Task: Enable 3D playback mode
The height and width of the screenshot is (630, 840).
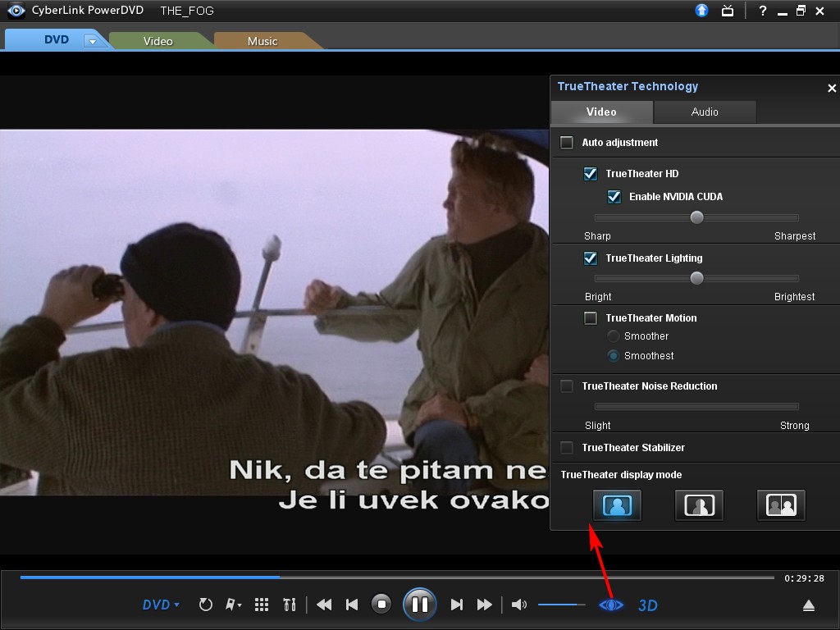Action: [x=648, y=605]
